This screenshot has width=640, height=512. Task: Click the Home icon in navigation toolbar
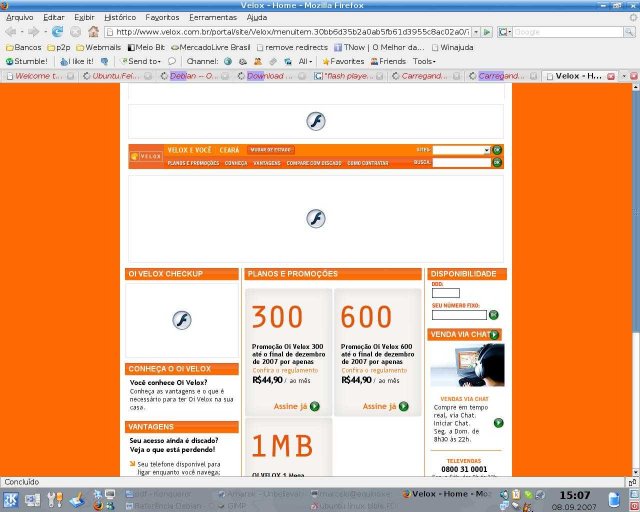(x=94, y=32)
